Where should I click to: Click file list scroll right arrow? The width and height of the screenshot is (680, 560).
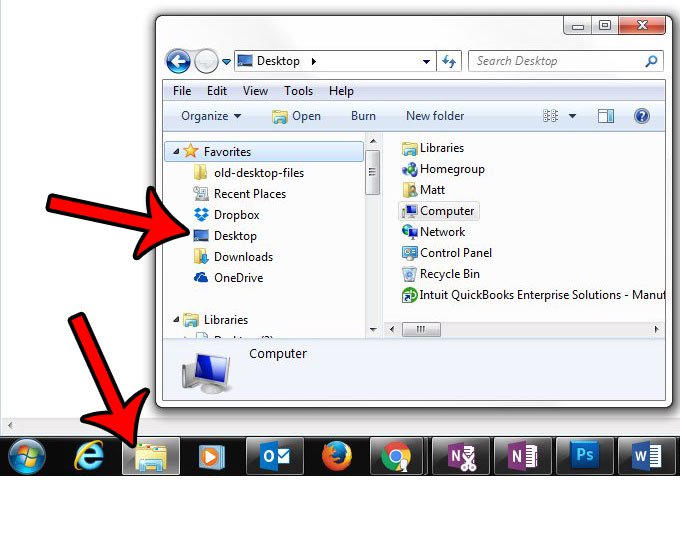pos(656,329)
